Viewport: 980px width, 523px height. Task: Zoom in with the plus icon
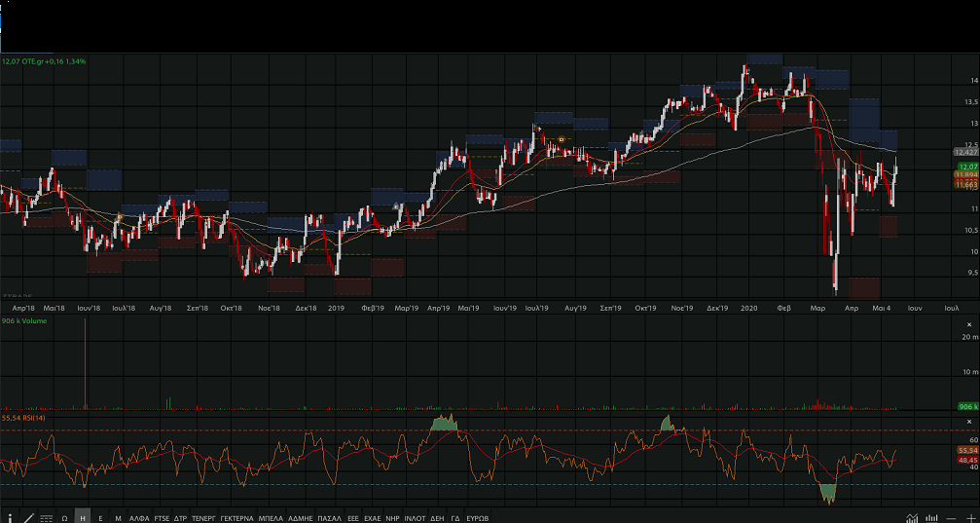coord(969,517)
